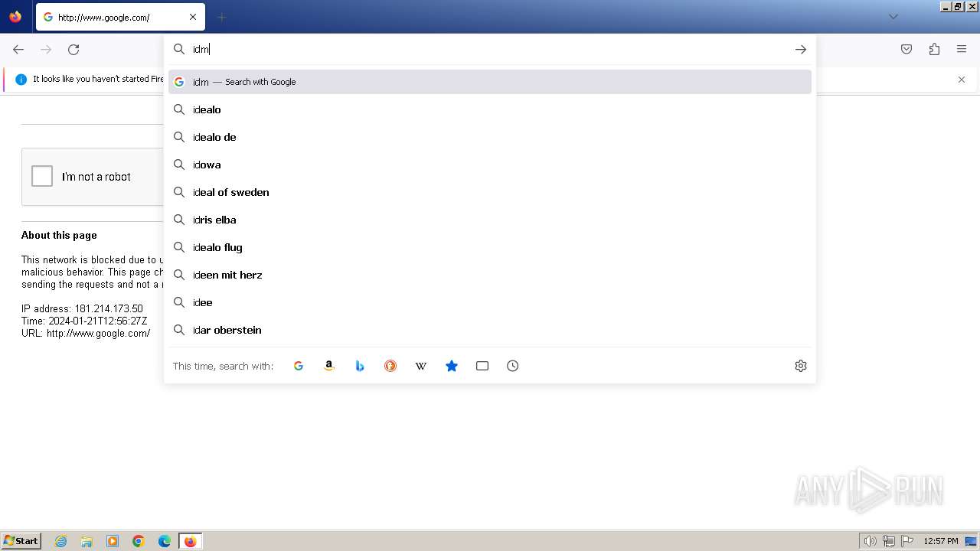Choose the 'idee' suggestion
The image size is (980, 551).
click(490, 302)
